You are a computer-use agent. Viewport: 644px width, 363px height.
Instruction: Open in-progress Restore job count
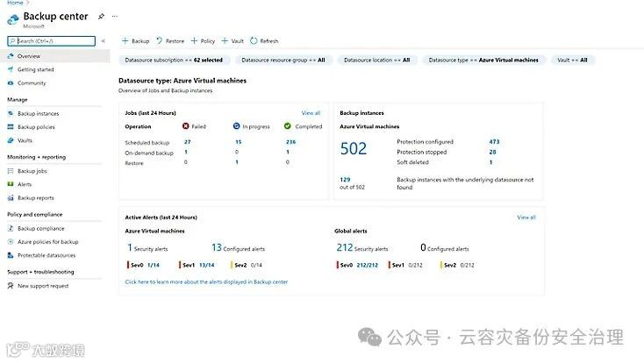pos(237,162)
